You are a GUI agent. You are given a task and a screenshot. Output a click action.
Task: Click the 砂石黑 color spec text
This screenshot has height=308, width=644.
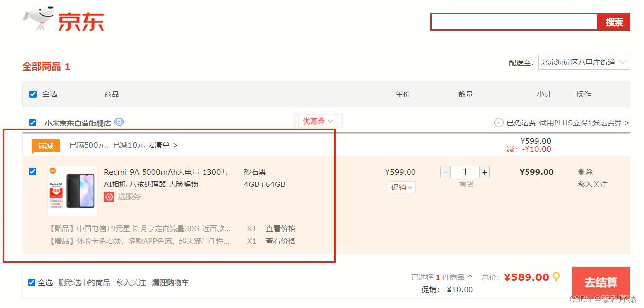tap(255, 172)
